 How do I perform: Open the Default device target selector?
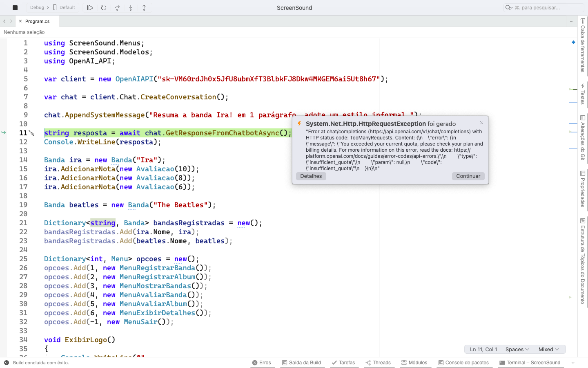64,7
